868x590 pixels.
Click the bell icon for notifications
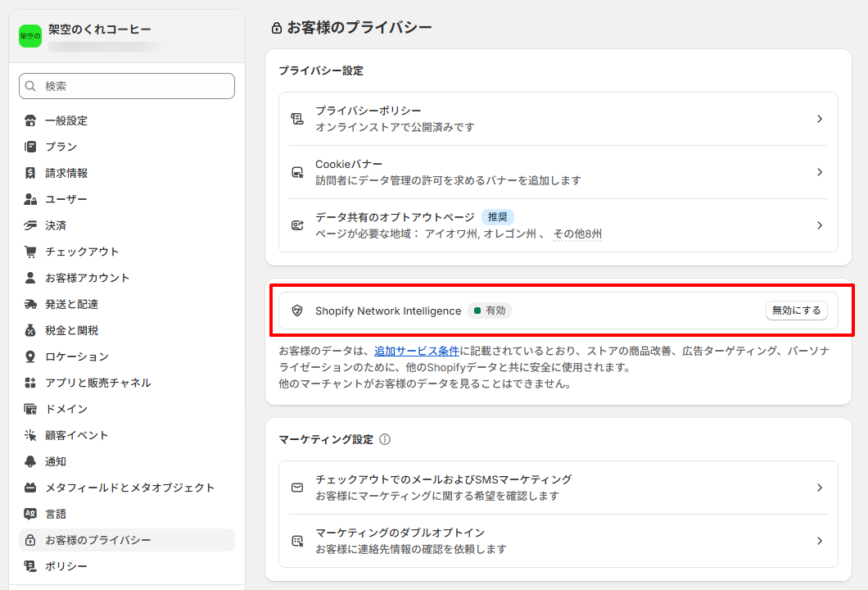pos(30,461)
